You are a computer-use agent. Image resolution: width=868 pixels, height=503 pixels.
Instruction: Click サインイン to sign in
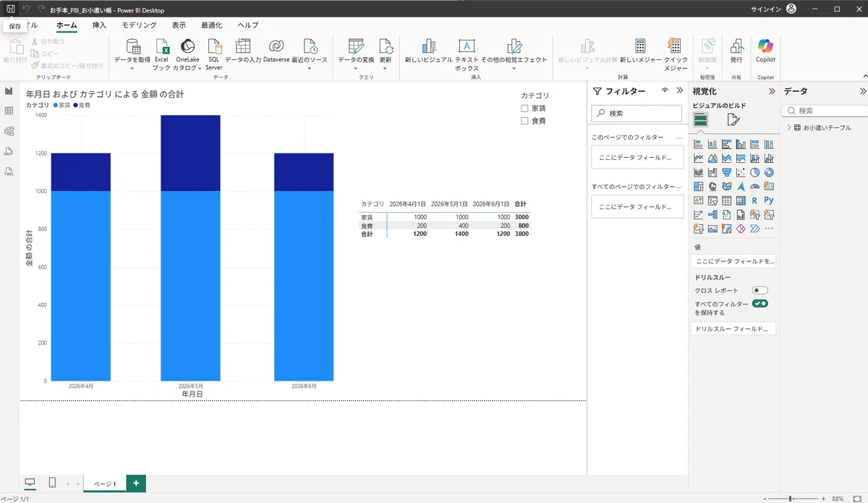click(x=767, y=9)
